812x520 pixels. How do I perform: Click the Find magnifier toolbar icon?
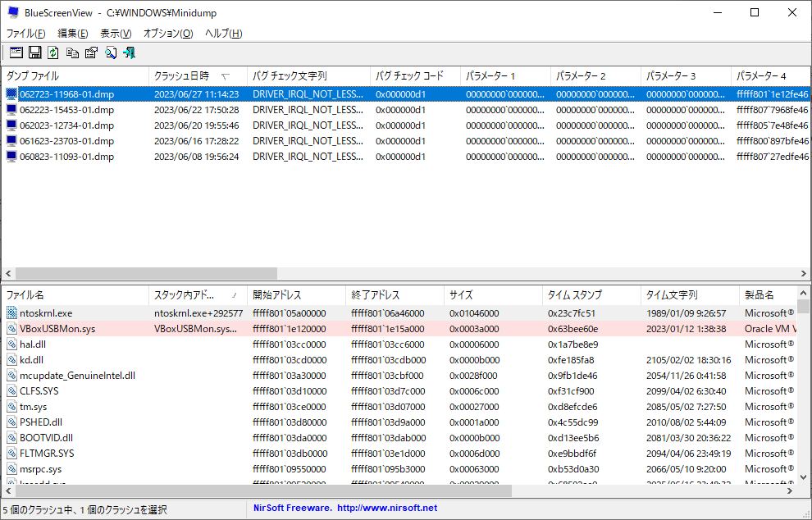(x=110, y=52)
